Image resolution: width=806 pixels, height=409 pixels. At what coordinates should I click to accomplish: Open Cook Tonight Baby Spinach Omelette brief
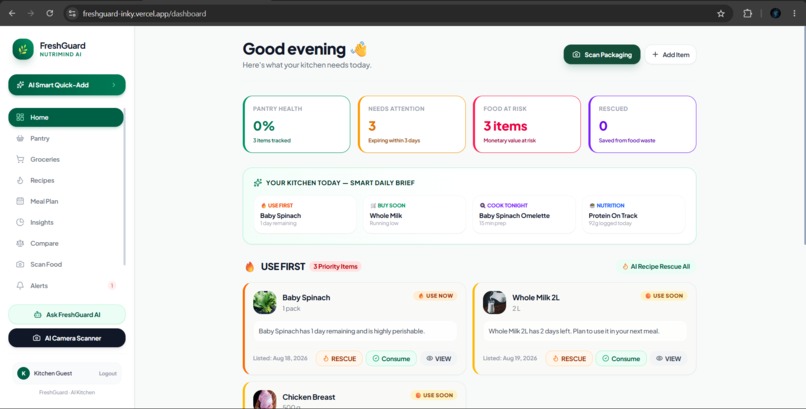coord(524,214)
